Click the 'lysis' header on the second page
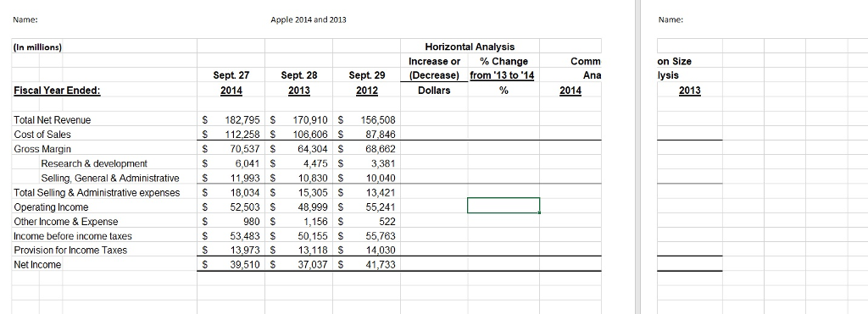Screen dimensions: 868x314 pos(668,75)
